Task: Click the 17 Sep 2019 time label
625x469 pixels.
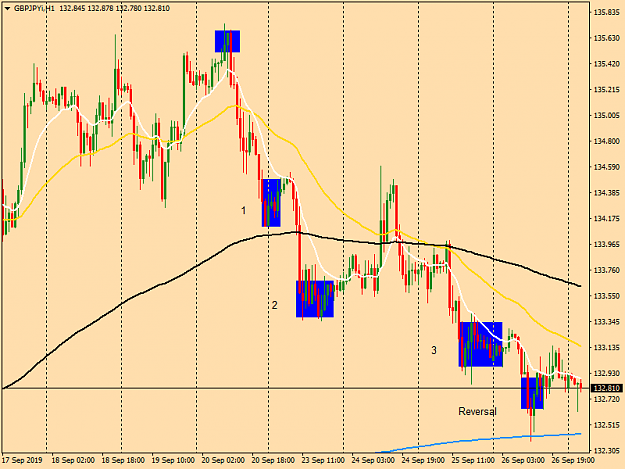Action: 22,460
